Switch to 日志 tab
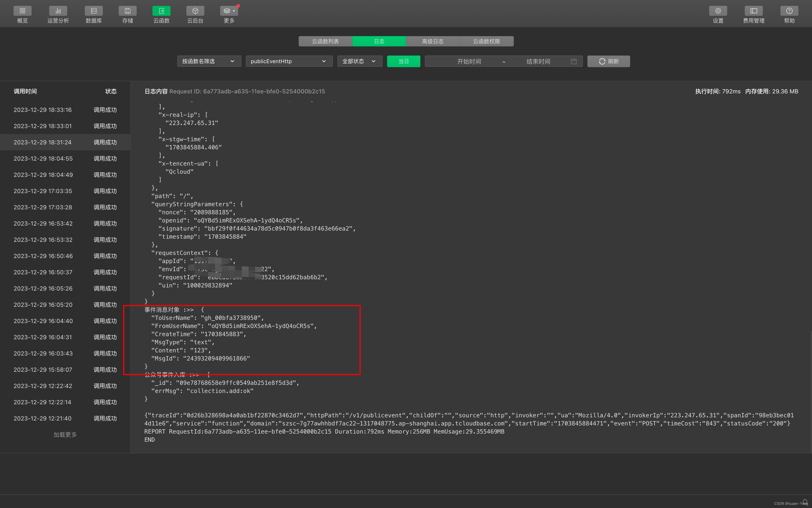 click(x=379, y=41)
